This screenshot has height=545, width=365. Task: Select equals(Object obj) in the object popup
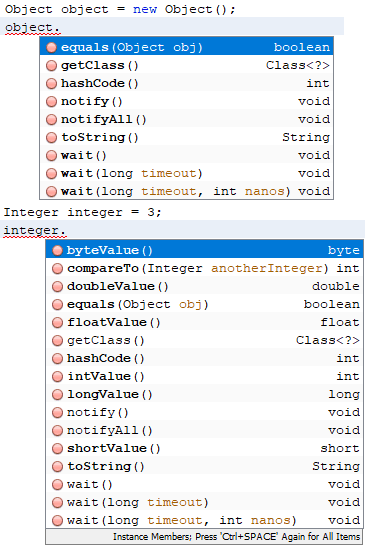pos(186,47)
